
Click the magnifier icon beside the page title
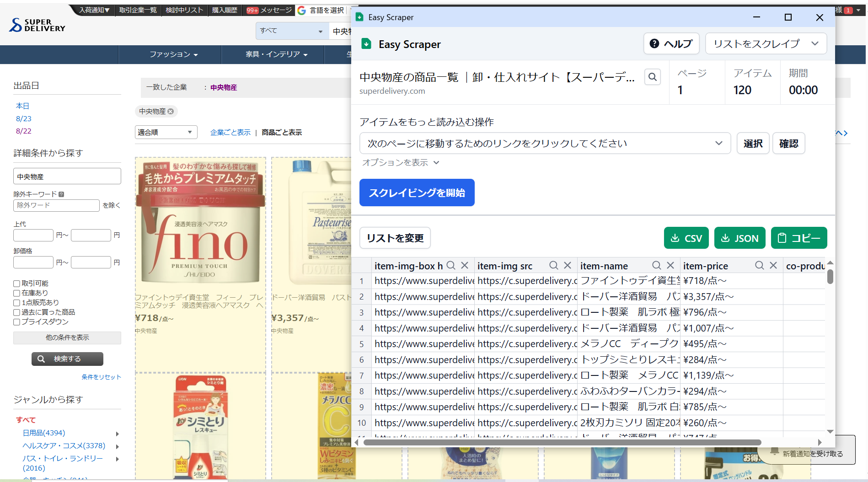pyautogui.click(x=653, y=77)
